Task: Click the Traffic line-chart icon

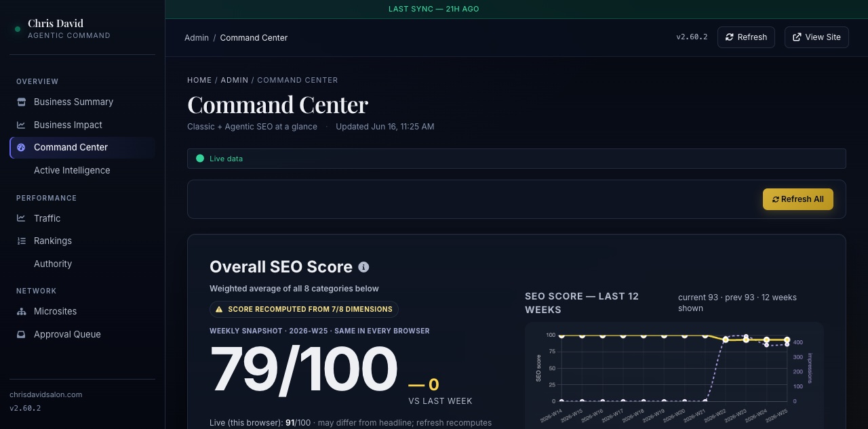Action: tap(21, 218)
